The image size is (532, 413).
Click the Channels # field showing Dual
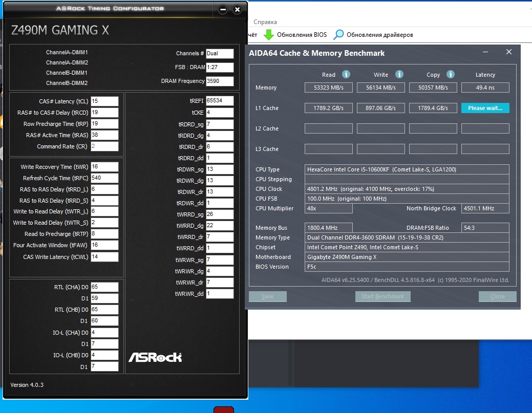[220, 54]
